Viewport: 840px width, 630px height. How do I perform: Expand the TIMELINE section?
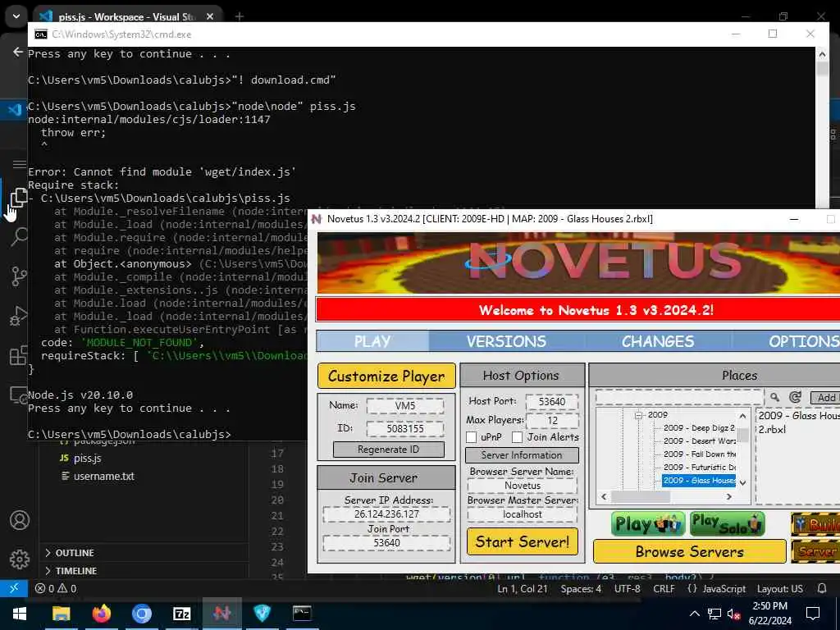[x=76, y=571]
